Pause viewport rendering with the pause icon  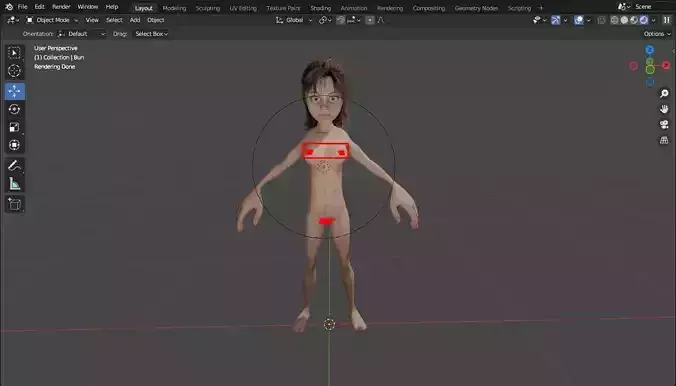[x=667, y=20]
